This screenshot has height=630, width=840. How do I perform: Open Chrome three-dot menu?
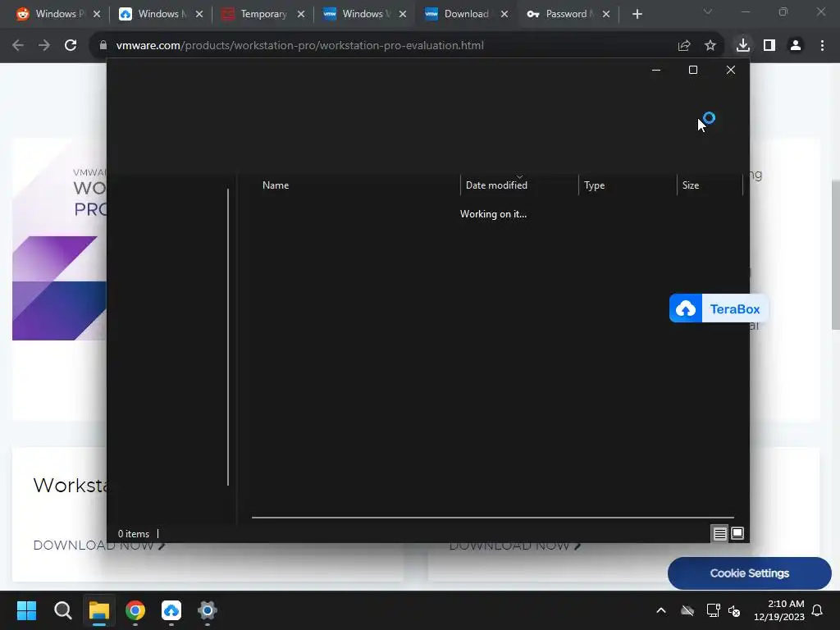822,46
